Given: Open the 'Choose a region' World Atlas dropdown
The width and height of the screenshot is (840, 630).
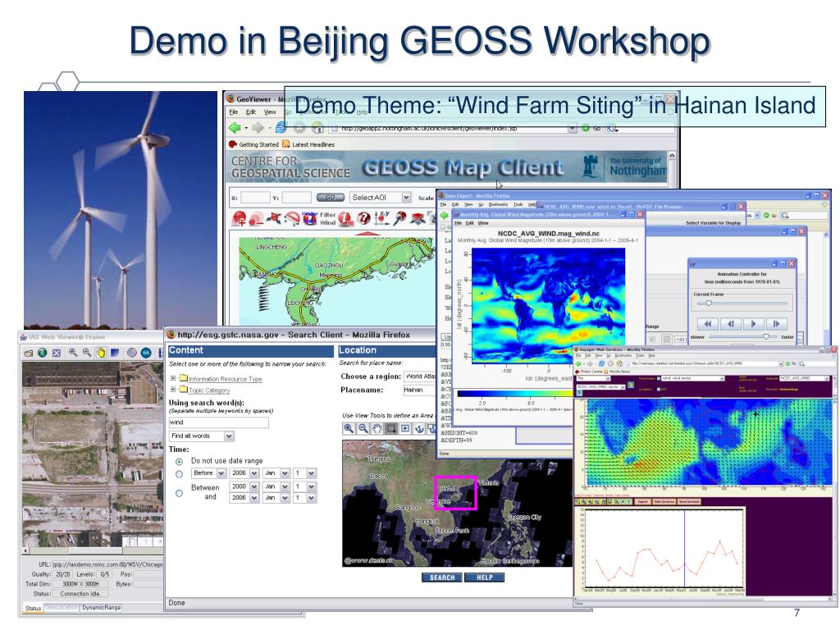Looking at the screenshot, I should coord(420,376).
